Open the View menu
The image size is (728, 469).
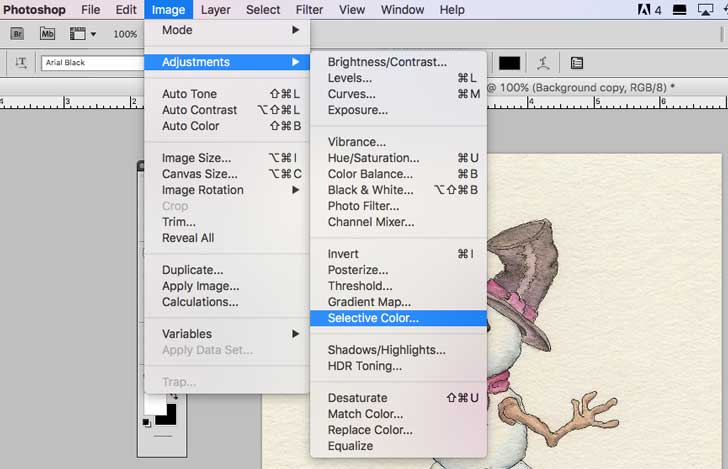[351, 10]
